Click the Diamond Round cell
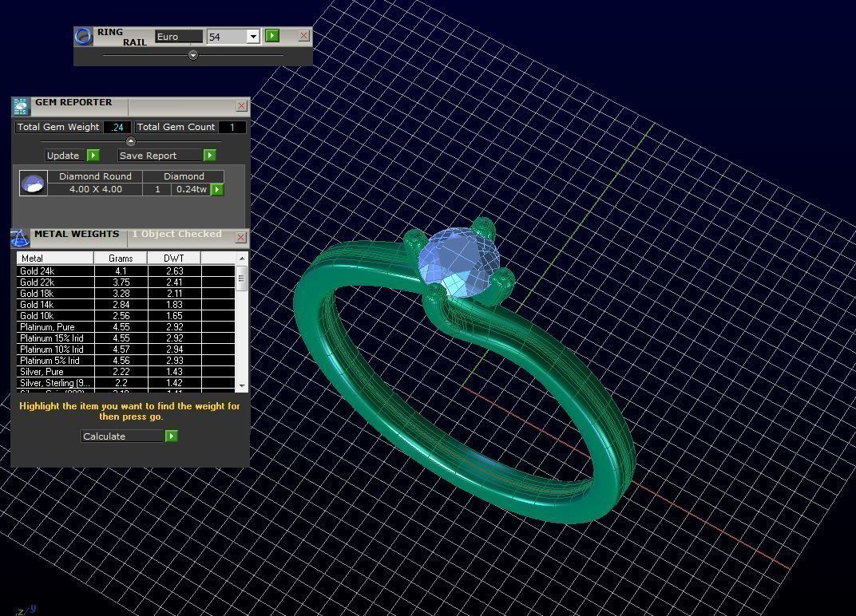Screen dimensions: 856x616 click(x=95, y=176)
